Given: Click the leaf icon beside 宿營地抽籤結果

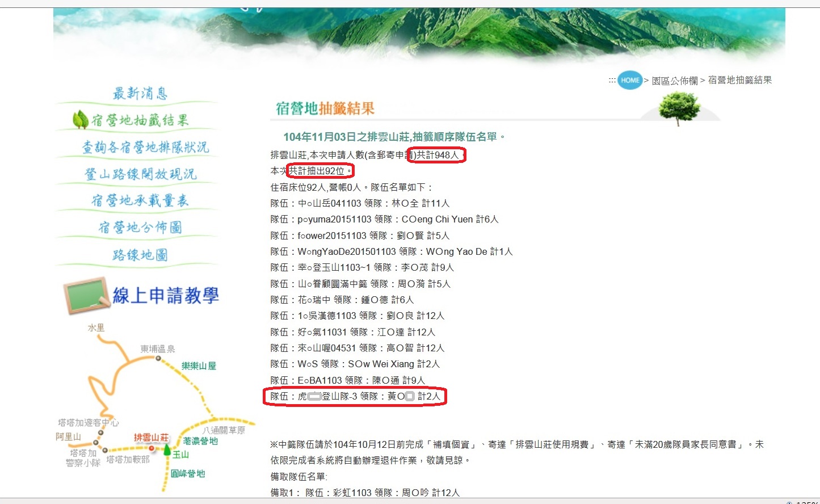Looking at the screenshot, I should [x=80, y=120].
